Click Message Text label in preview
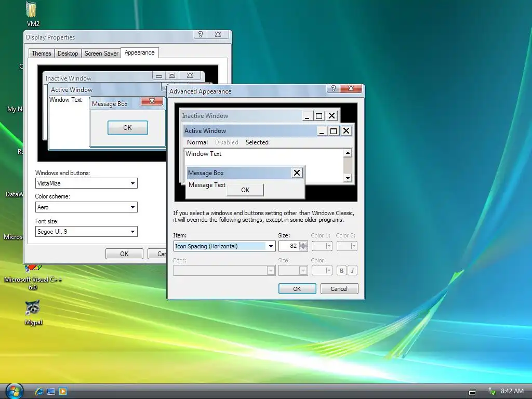Image resolution: width=532 pixels, height=399 pixels. coord(207,185)
